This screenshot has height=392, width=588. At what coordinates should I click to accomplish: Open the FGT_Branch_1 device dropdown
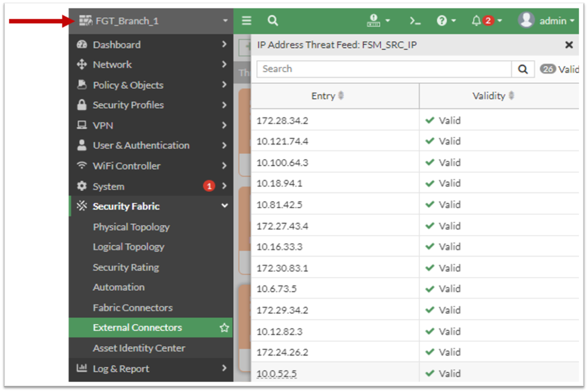pyautogui.click(x=152, y=21)
